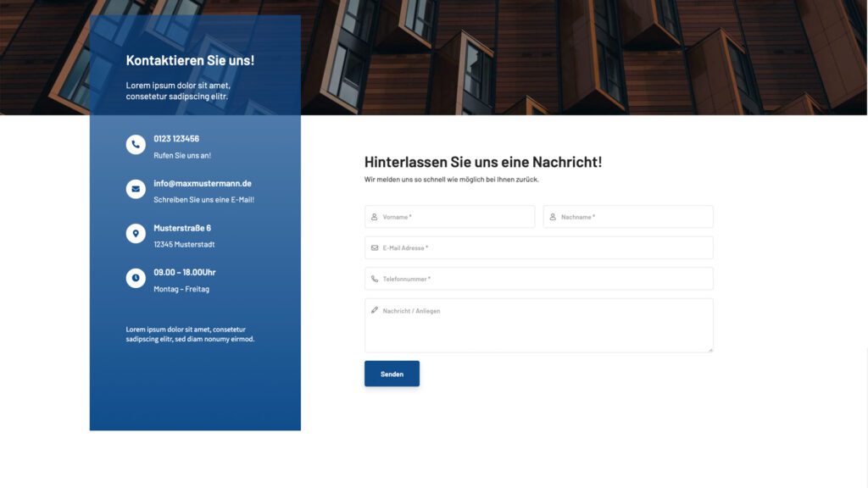Click the location pin icon next to Musterstraße 6
The image size is (868, 488).
[136, 233]
